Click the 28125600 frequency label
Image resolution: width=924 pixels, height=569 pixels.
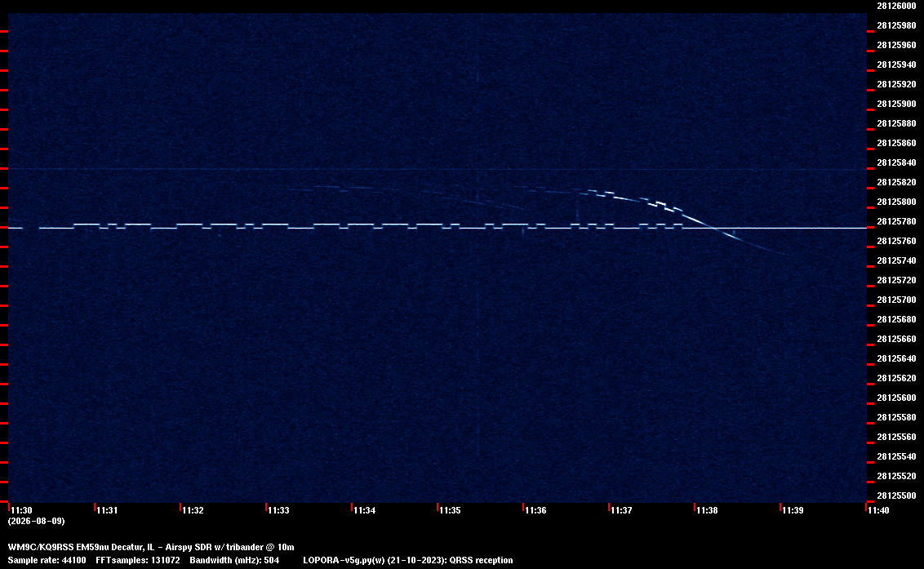[896, 398]
